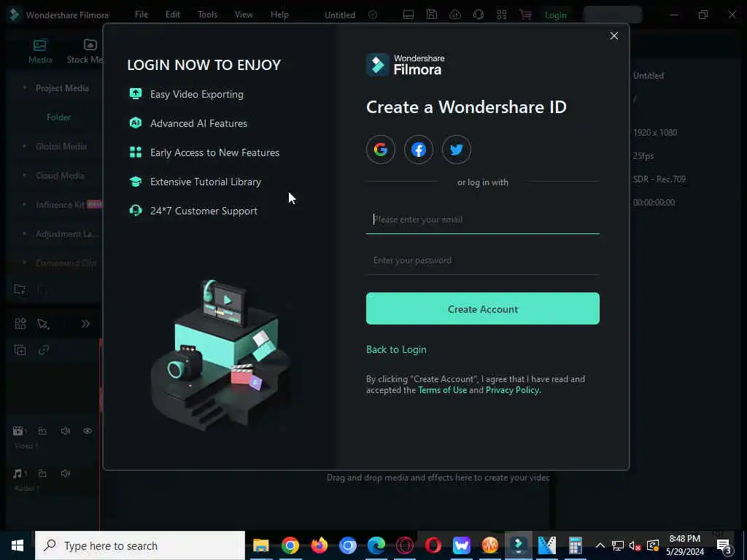Open the notification center icon

coord(724,546)
